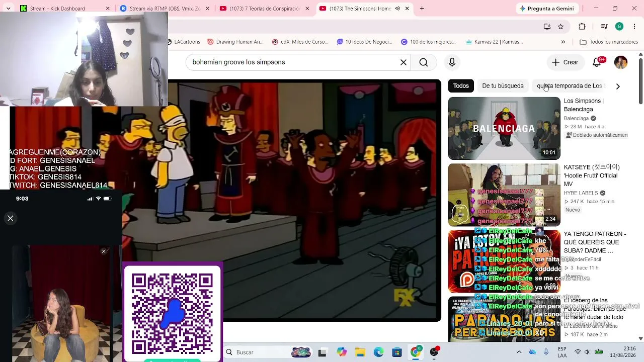This screenshot has height=362, width=644.
Task: Select the quinta temporada de Los chip
Action: pos(570,86)
